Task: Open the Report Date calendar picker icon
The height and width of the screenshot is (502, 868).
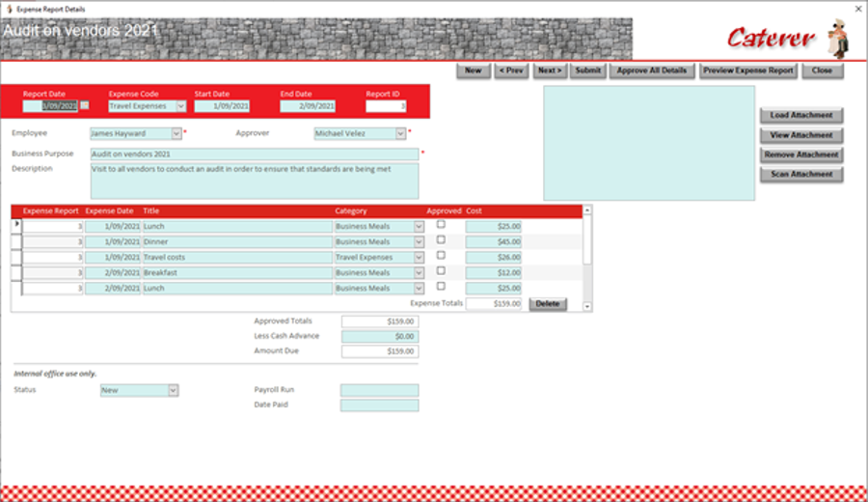Action: tap(84, 105)
